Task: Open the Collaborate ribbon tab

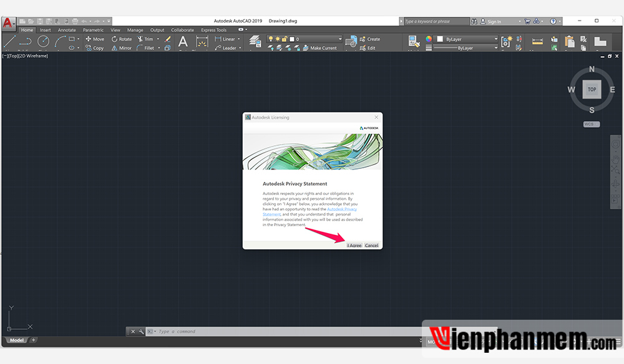Action: 183,30
